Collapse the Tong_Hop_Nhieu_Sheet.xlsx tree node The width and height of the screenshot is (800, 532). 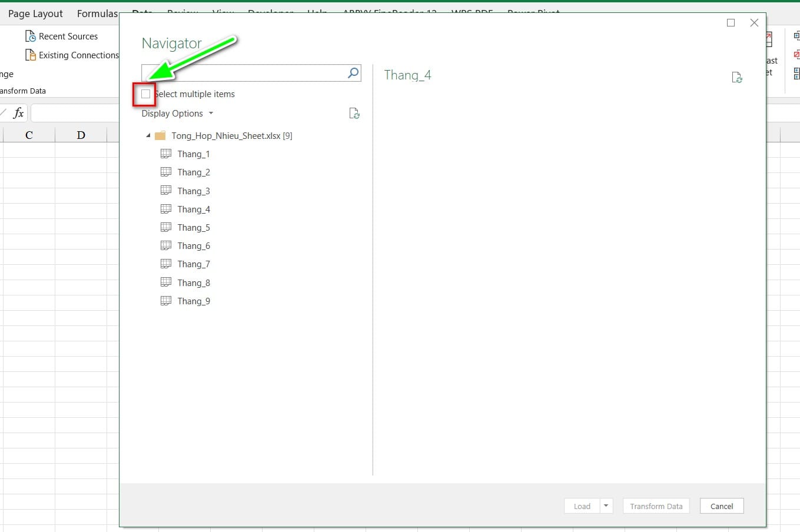click(148, 136)
